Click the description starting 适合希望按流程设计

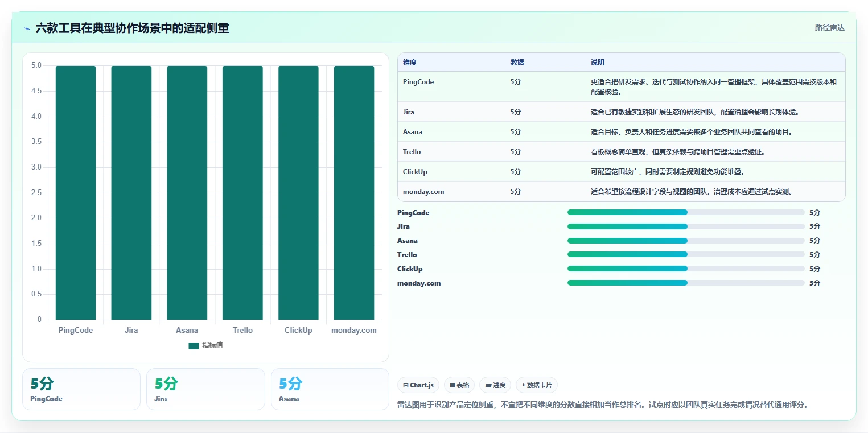[x=692, y=192]
